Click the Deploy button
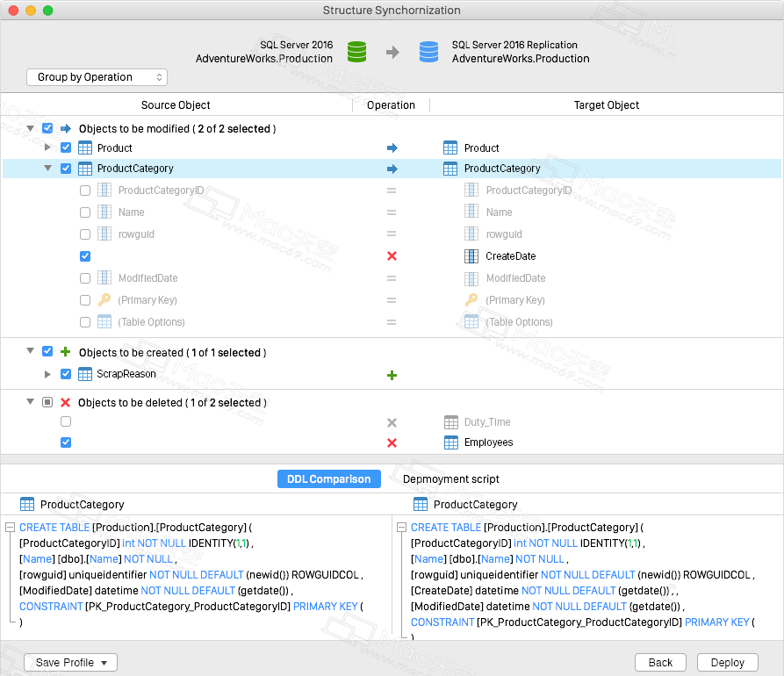 point(728,663)
